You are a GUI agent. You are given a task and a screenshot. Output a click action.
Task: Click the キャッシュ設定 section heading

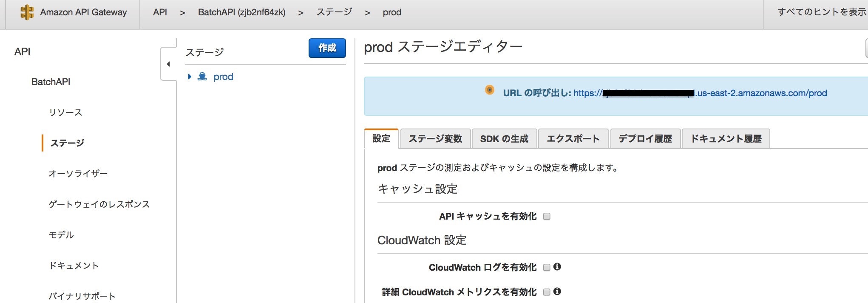coord(417,189)
